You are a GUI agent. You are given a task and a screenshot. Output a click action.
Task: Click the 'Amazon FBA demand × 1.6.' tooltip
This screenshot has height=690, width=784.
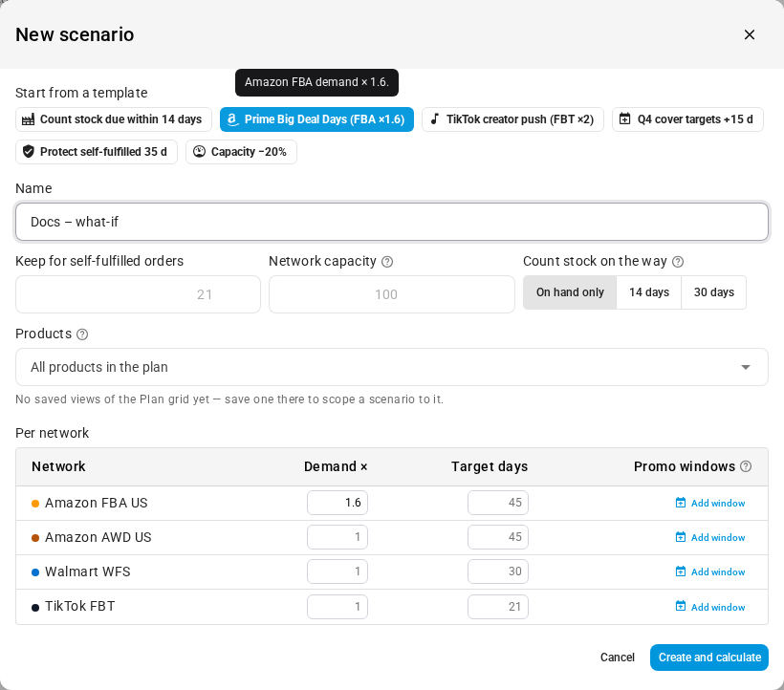click(316, 82)
